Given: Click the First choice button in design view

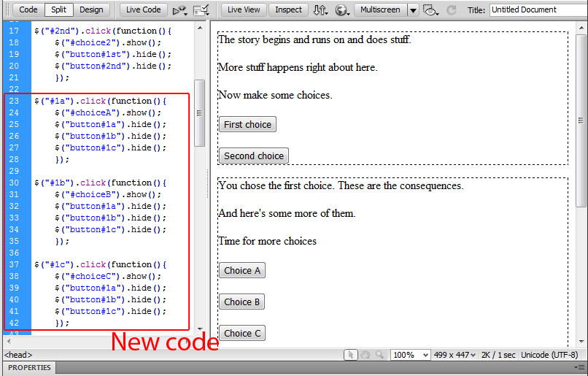Looking at the screenshot, I should pos(247,124).
